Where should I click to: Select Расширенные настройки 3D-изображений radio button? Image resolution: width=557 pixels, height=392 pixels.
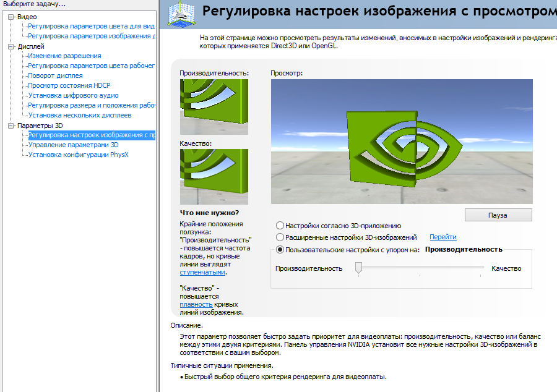click(280, 237)
